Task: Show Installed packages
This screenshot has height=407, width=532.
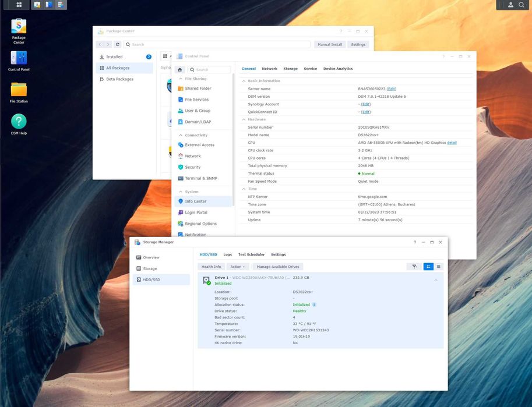Action: (x=125, y=57)
